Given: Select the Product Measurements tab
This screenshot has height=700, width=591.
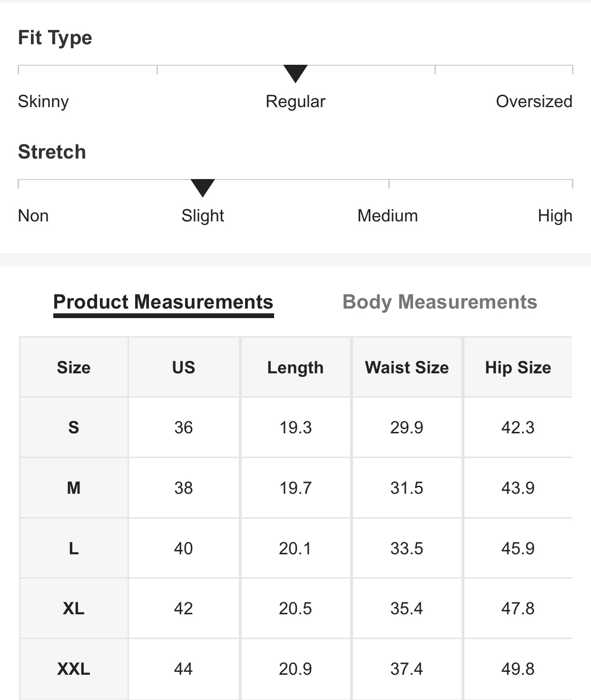Looking at the screenshot, I should pyautogui.click(x=163, y=302).
